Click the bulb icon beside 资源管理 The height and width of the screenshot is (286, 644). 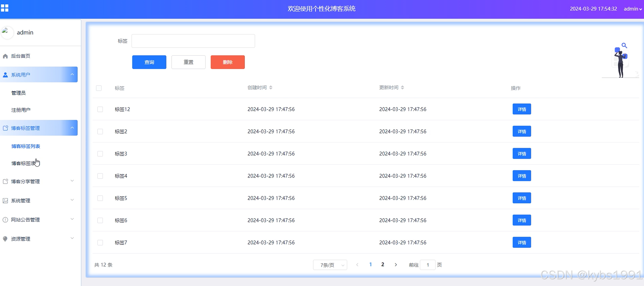coord(5,239)
